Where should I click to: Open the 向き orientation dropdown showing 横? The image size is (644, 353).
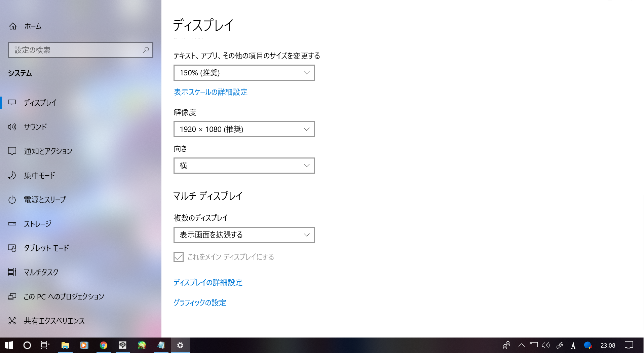click(244, 166)
